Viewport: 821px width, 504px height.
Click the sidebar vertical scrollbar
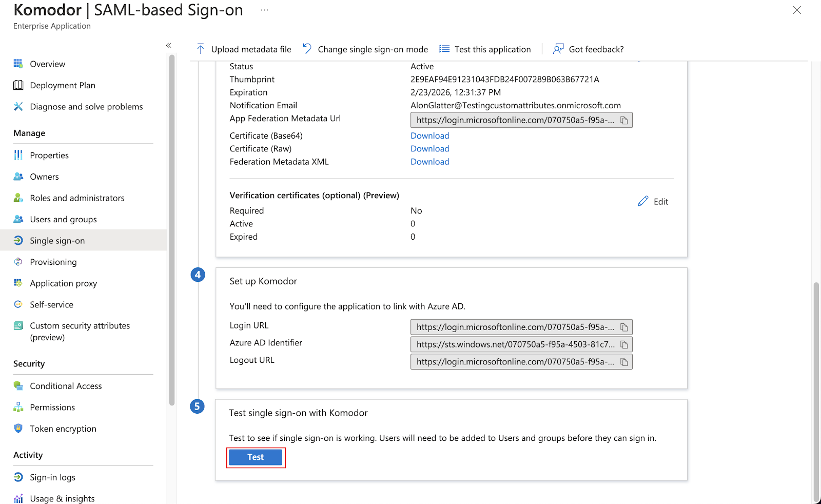pos(172,230)
